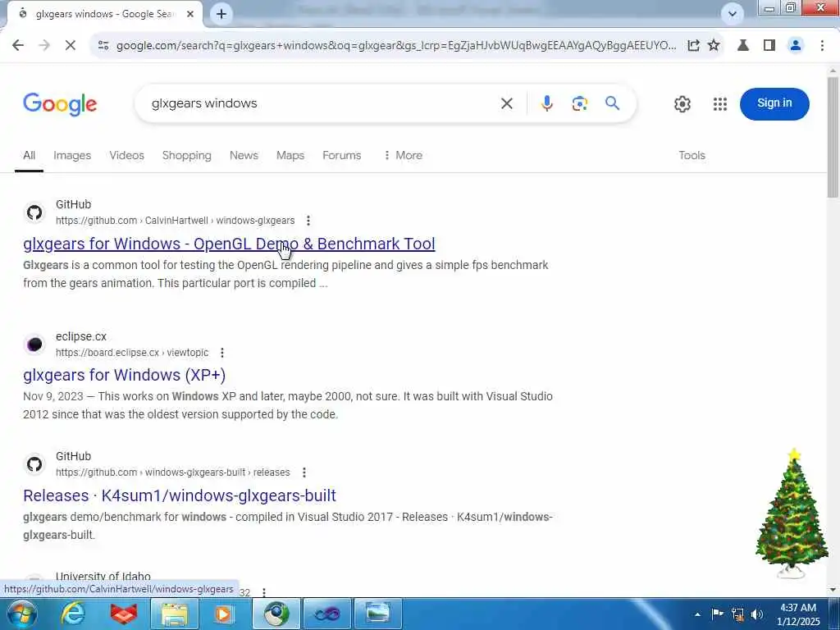Select the All results tab
The image size is (840, 630).
(29, 155)
